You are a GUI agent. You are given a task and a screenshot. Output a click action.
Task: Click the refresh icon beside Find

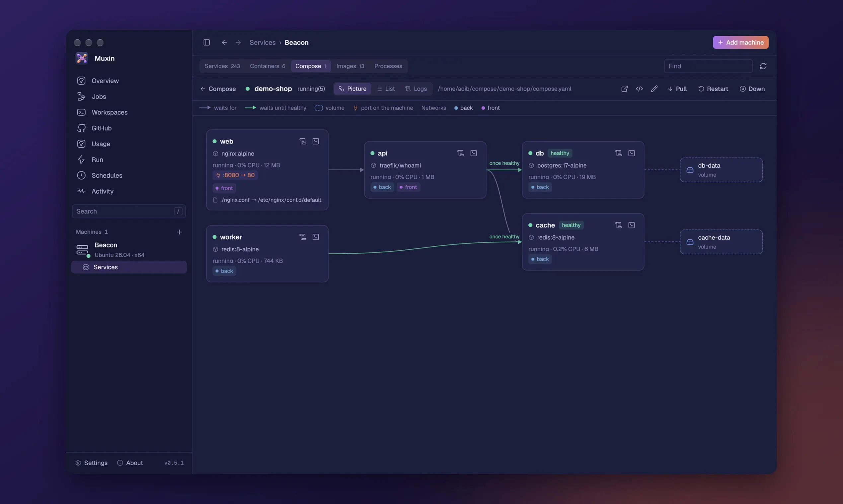click(763, 66)
